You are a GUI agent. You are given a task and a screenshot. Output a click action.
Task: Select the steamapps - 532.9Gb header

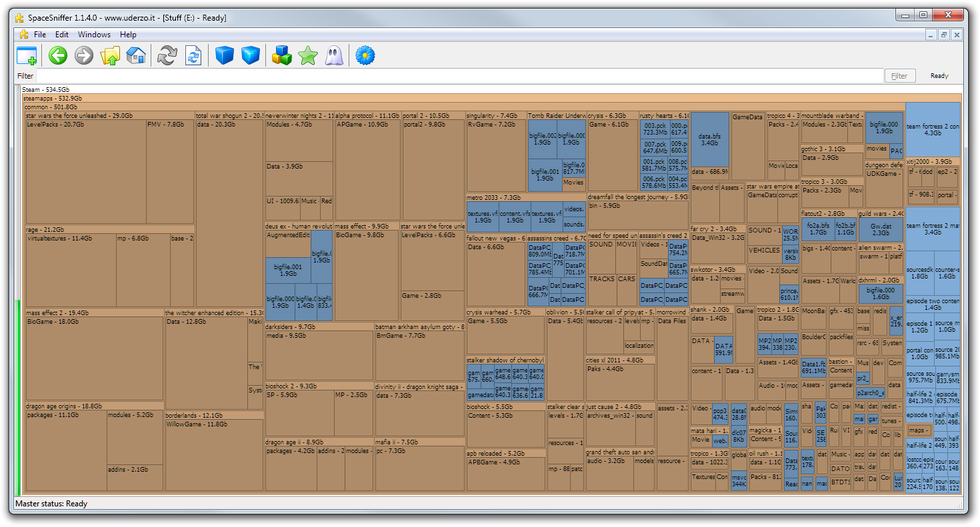pyautogui.click(x=492, y=98)
